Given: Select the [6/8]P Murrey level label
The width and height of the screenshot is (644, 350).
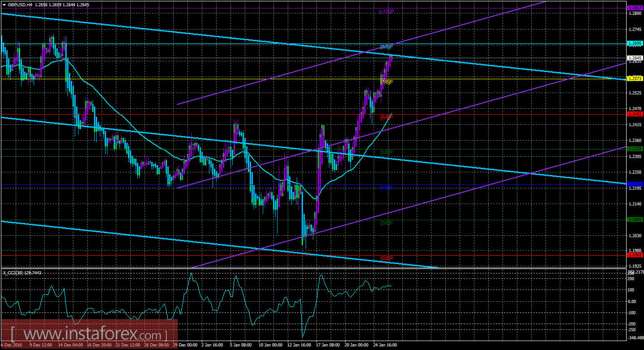Looking at the screenshot, I should [387, 117].
